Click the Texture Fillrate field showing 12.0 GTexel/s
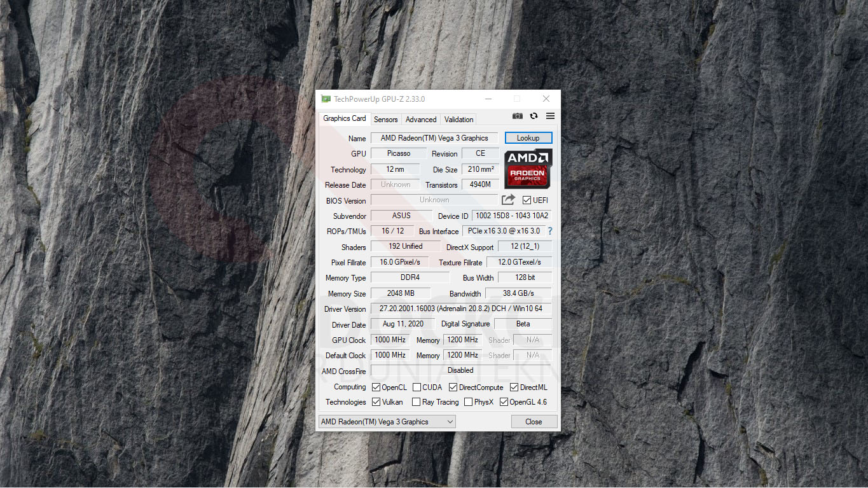Image resolution: width=868 pixels, height=488 pixels. (520, 262)
